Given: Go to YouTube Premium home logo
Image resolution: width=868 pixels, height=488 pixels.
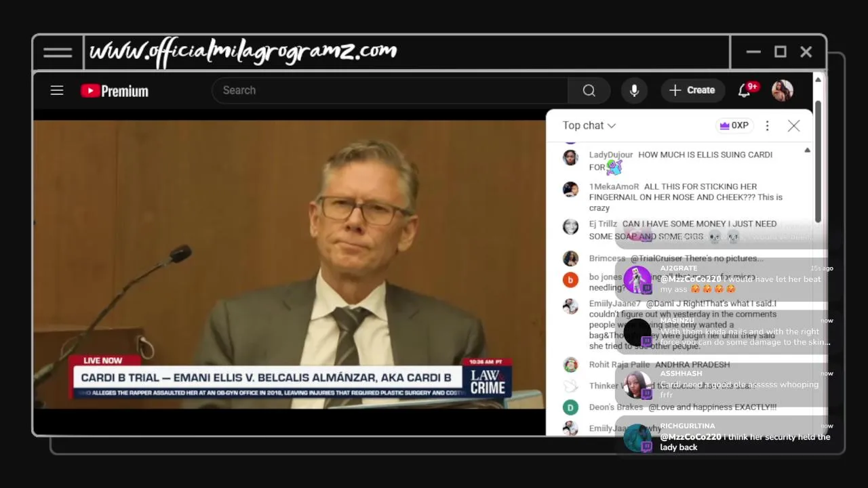Looking at the screenshot, I should [115, 91].
